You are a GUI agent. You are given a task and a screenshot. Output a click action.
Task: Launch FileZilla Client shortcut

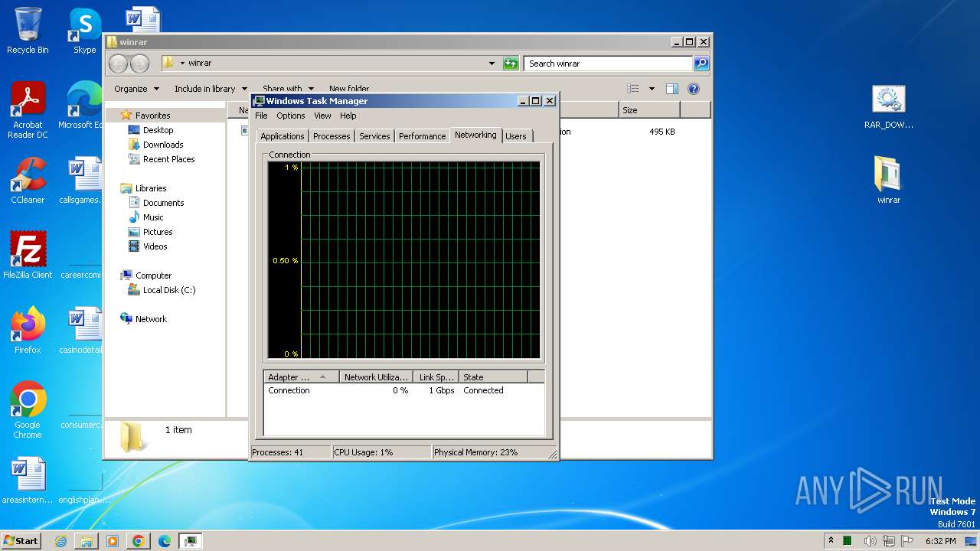coord(28,256)
